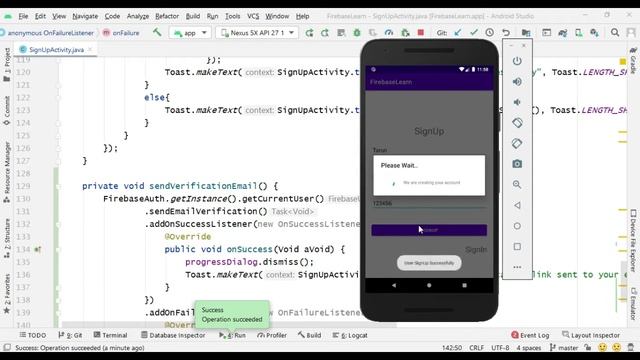Open the Refactor menu
Viewport: 640px width, 360px height.
click(167, 16)
